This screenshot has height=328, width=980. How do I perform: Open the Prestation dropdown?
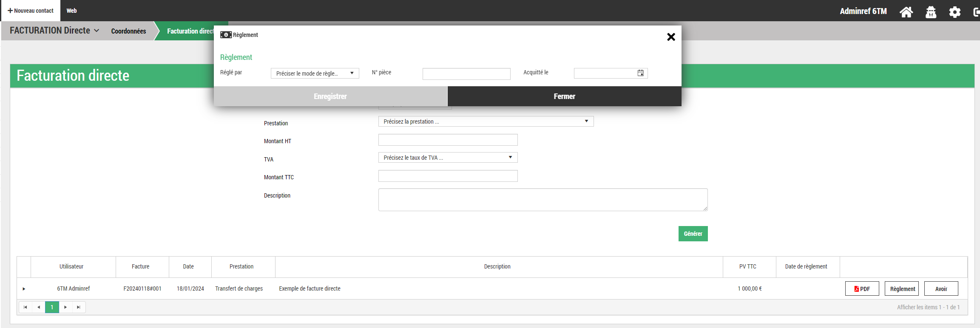[486, 122]
